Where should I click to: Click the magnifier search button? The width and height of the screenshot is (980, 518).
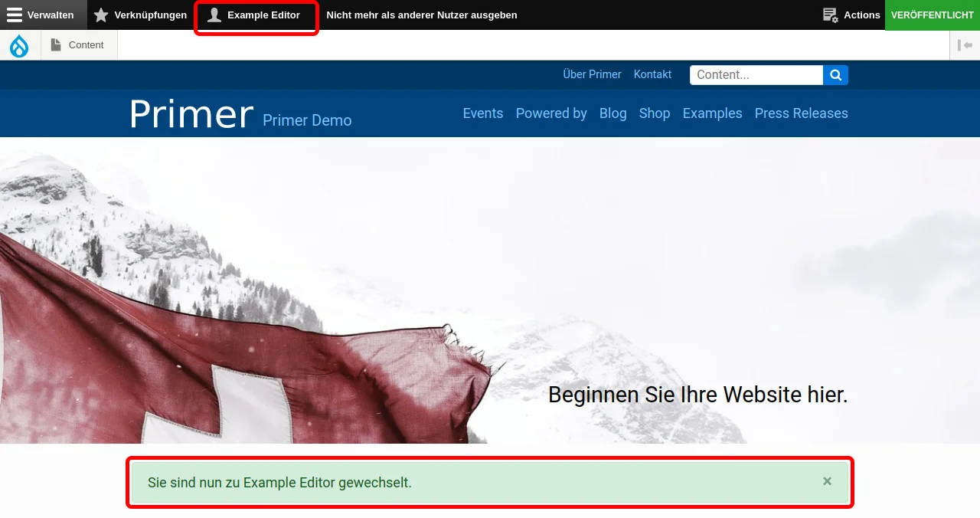click(x=836, y=75)
